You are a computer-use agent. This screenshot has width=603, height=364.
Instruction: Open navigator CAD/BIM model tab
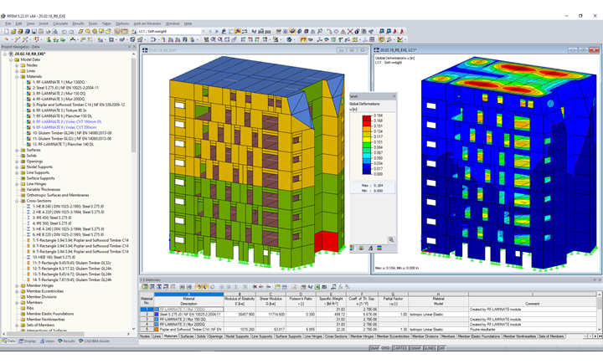click(x=94, y=341)
